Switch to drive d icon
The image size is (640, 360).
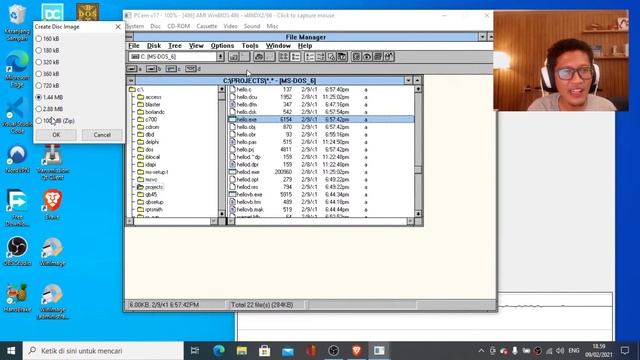[193, 69]
